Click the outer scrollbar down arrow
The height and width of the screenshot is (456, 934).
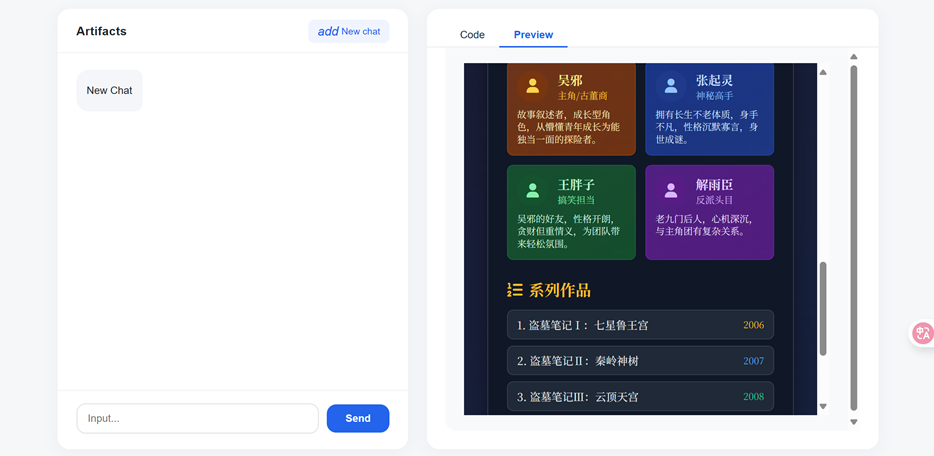pos(854,422)
